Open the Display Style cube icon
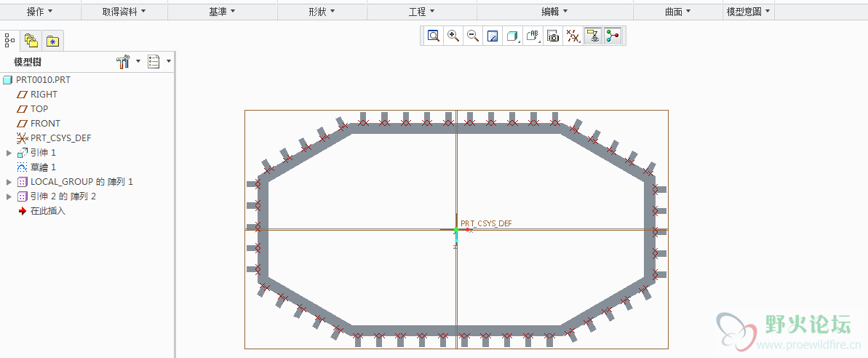868x358 pixels. (x=513, y=36)
